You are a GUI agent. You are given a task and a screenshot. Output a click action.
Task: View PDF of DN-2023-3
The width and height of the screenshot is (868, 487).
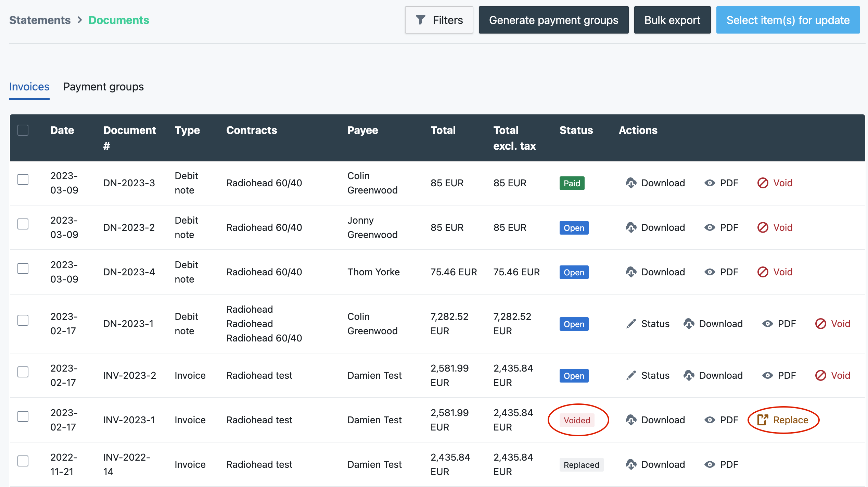[x=721, y=183]
